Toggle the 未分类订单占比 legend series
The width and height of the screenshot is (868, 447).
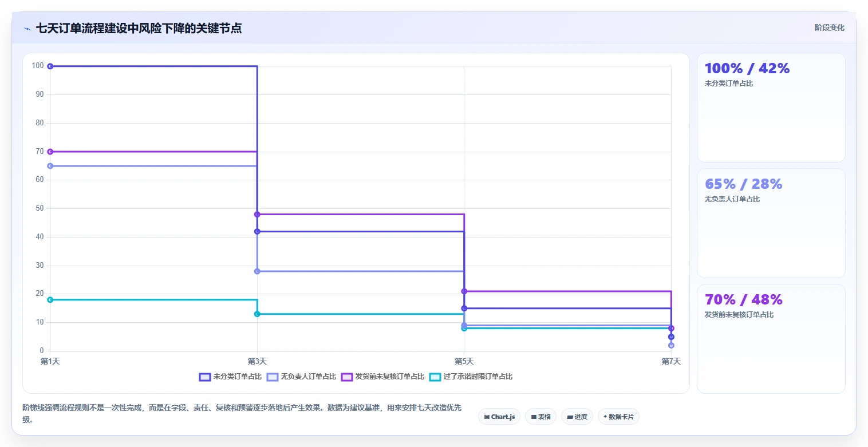pos(231,377)
